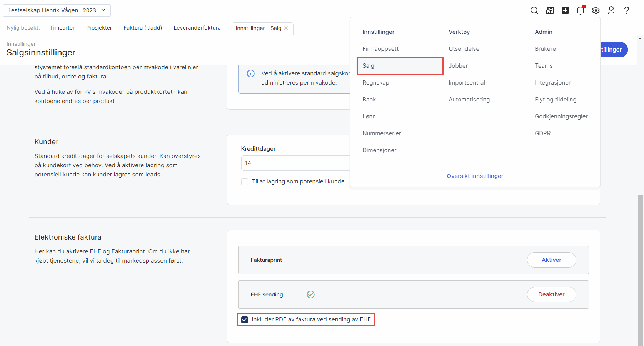Close the Innstillinger - Salg tab
The height and width of the screenshot is (346, 644).
pos(286,28)
